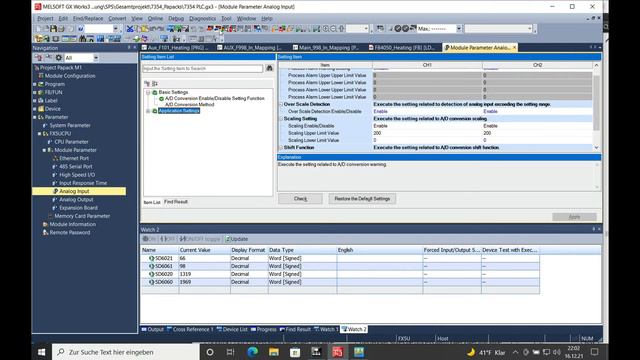The width and height of the screenshot is (640, 360).
Task: Click the blue Help icon in toolbar
Action: pyautogui.click(x=80, y=29)
